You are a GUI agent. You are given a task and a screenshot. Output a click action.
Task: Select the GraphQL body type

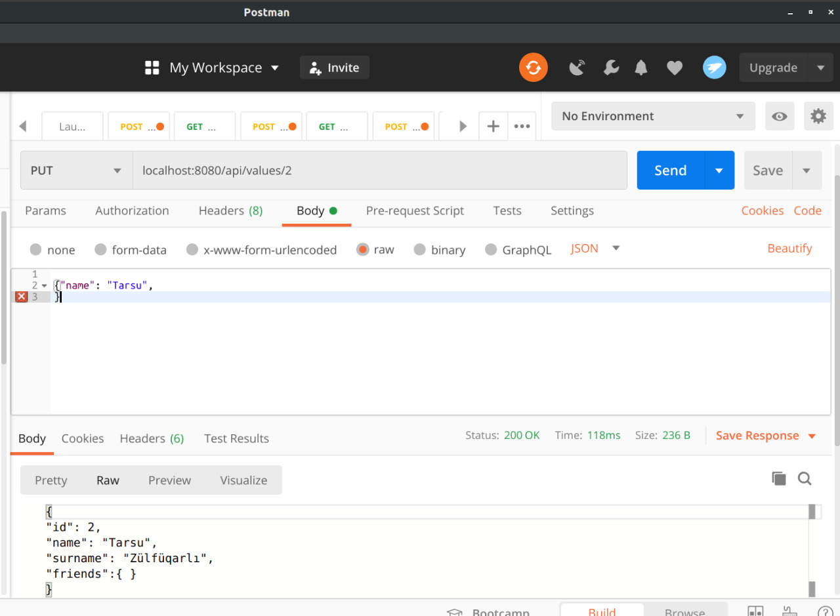[491, 249]
